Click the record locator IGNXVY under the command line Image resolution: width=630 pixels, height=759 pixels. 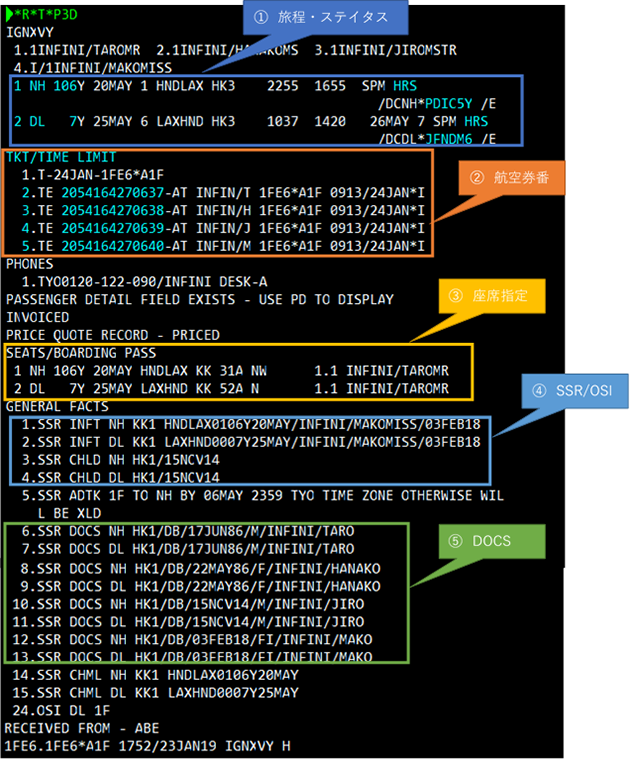click(x=30, y=32)
